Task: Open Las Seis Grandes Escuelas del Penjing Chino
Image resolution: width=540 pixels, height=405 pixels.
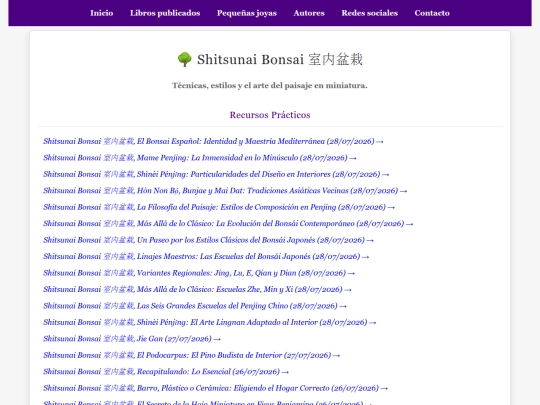Action: click(x=195, y=306)
